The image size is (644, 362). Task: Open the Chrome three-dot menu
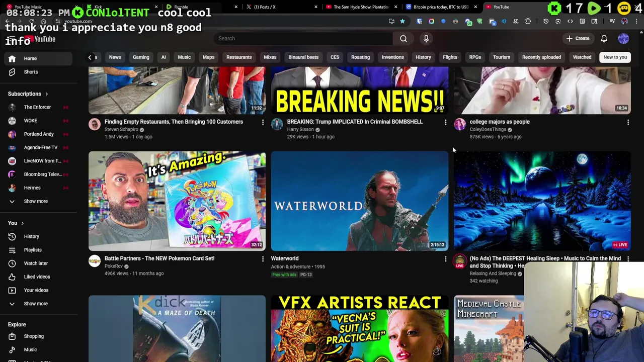tap(636, 21)
